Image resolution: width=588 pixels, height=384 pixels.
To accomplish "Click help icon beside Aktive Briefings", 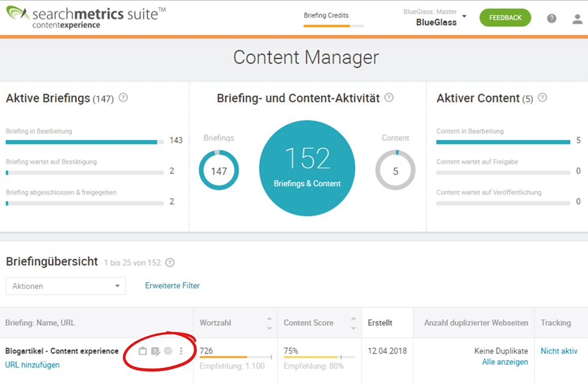I will (x=123, y=98).
